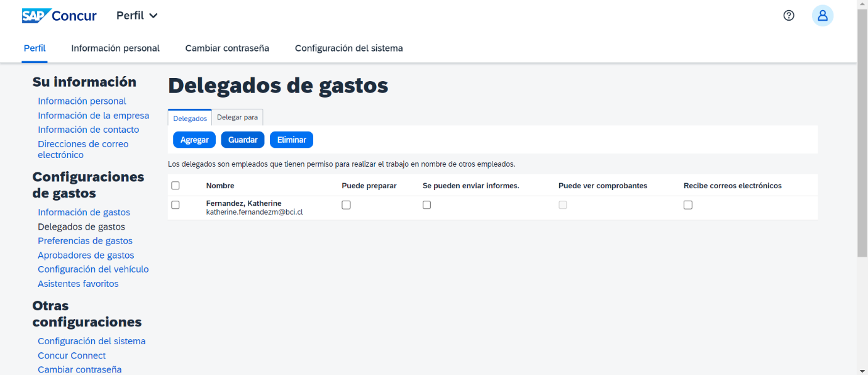Enable Se pueden enviar informes checkbox

point(427,205)
